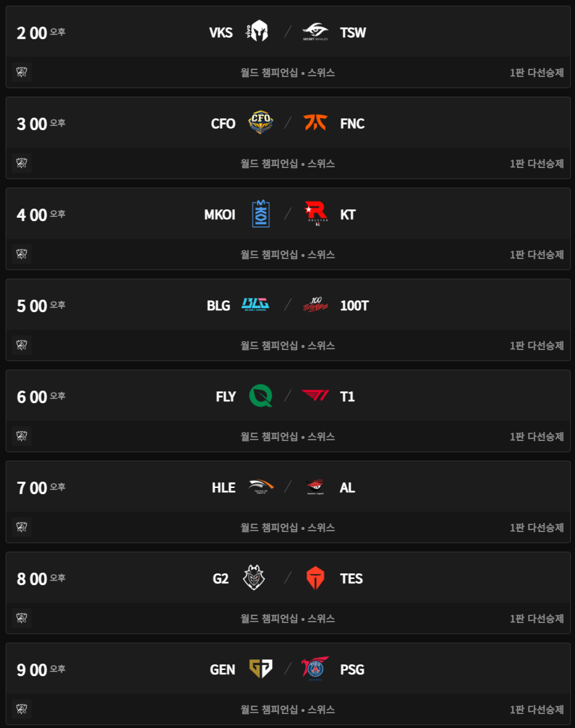
Task: Click the orange Fnatic logo
Action: click(315, 123)
